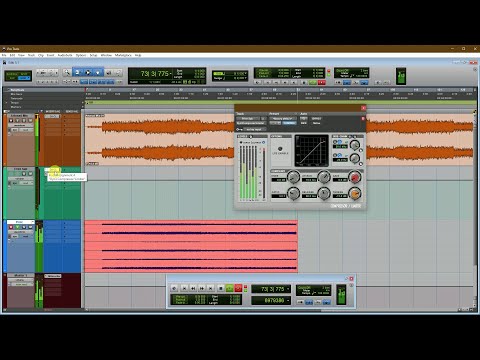Click green Play button in Edit window toolbar
This screenshot has height=360, width=480.
point(313,82)
